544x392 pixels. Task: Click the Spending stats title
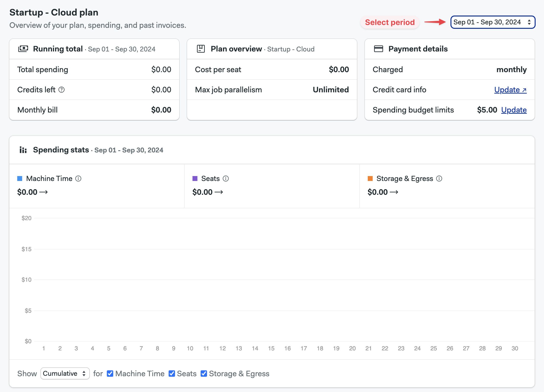tap(61, 150)
